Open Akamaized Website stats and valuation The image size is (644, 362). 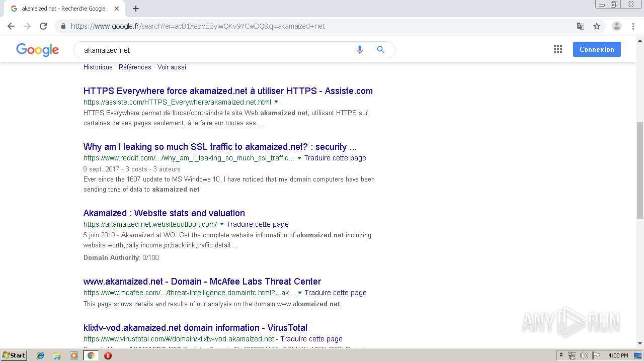tap(164, 213)
